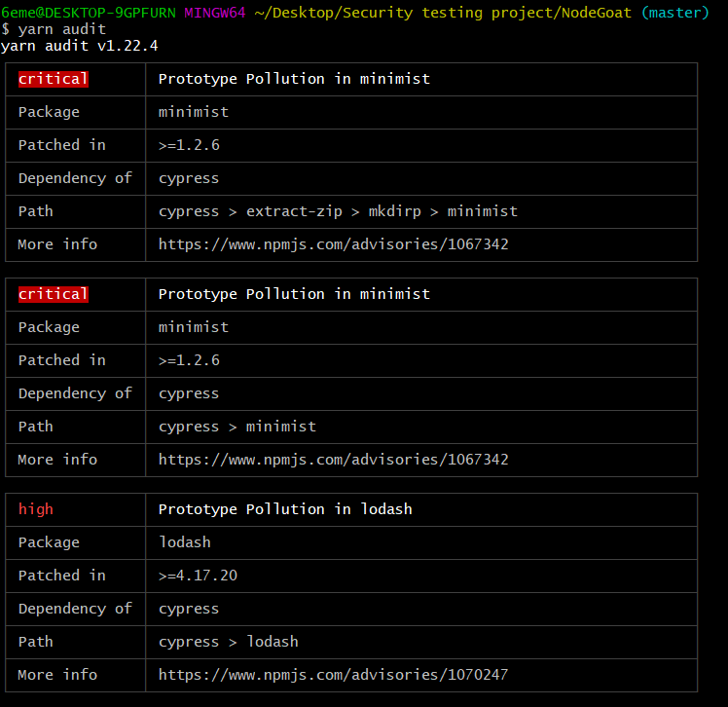Click the 'yarn audit v1.22.4' output line

(80, 46)
